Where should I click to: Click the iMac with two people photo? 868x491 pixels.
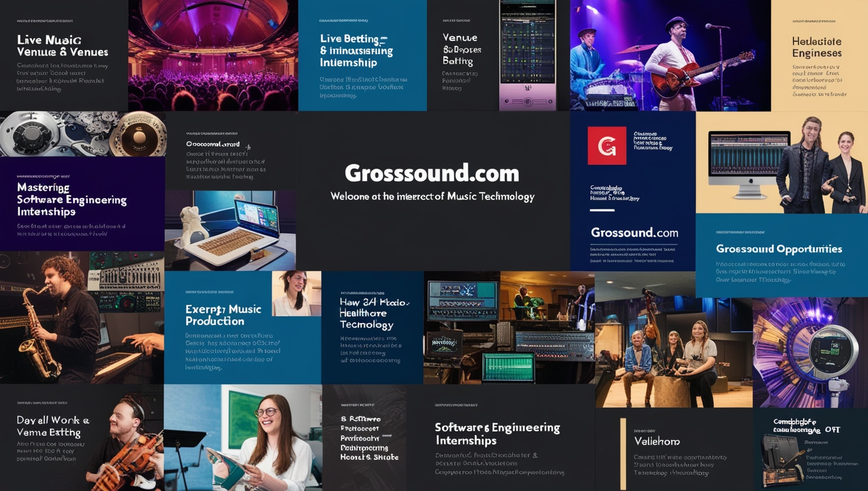782,162
